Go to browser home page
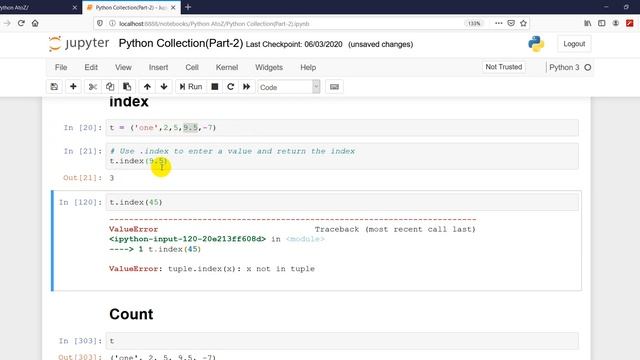 click(35, 23)
